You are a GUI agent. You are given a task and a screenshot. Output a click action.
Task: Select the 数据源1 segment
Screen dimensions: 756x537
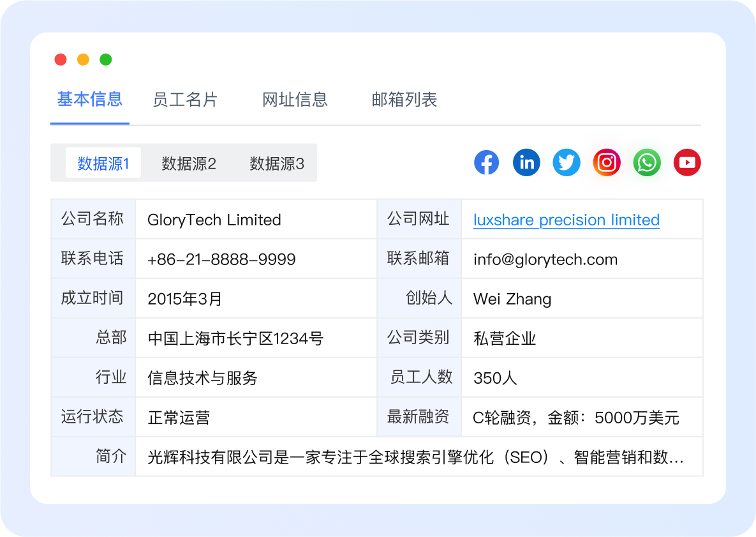103,163
